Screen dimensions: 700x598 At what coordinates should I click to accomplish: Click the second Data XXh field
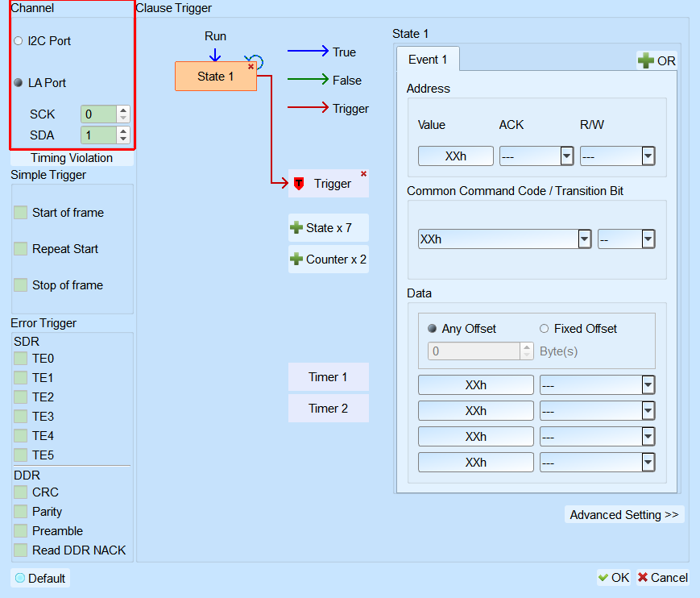476,411
